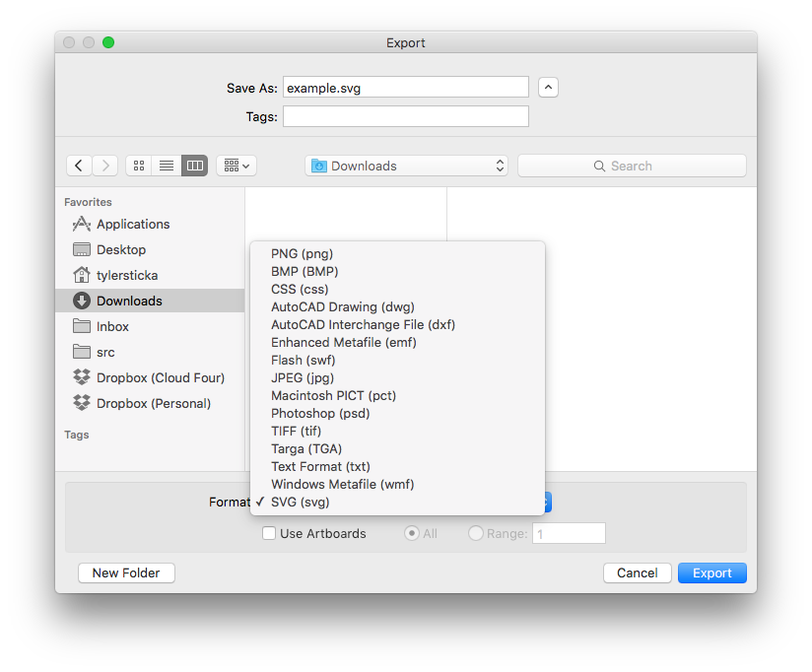This screenshot has height=672, width=812.
Task: Enable the Use Artboards checkbox
Action: pos(269,533)
